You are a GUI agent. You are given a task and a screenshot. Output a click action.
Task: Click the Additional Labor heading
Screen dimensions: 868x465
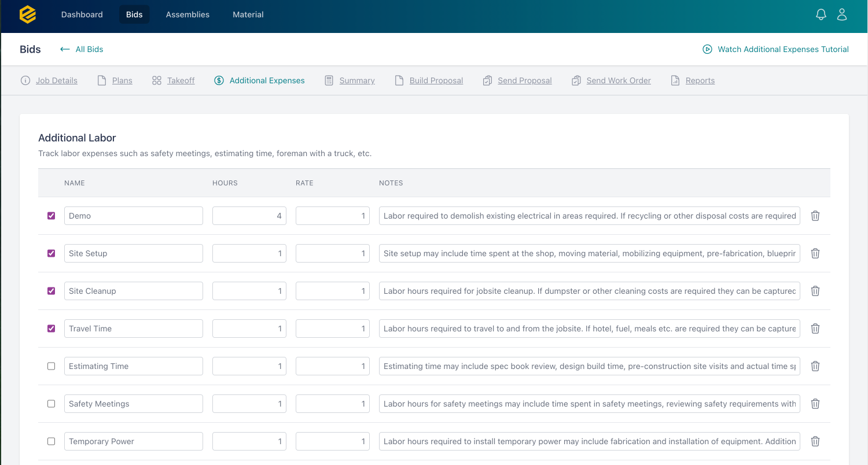pos(77,138)
